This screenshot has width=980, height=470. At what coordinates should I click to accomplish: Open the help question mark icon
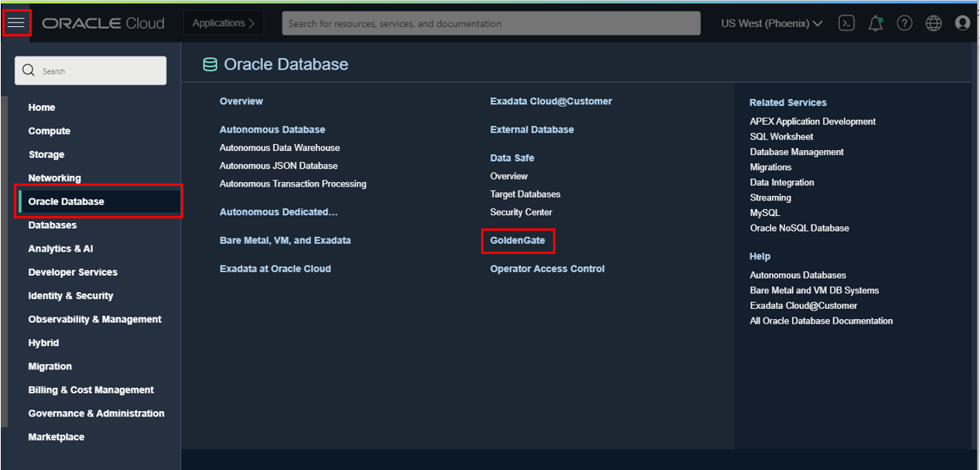[904, 23]
